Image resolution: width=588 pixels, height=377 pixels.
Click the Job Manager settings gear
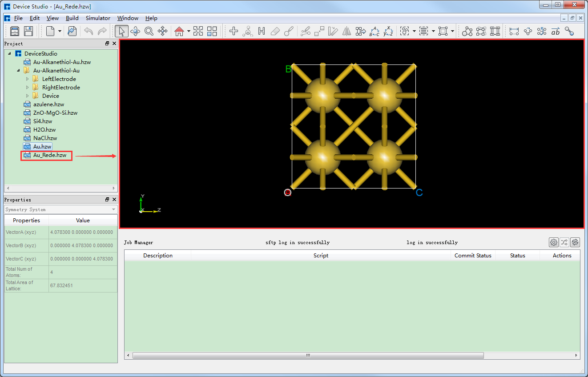pos(554,242)
